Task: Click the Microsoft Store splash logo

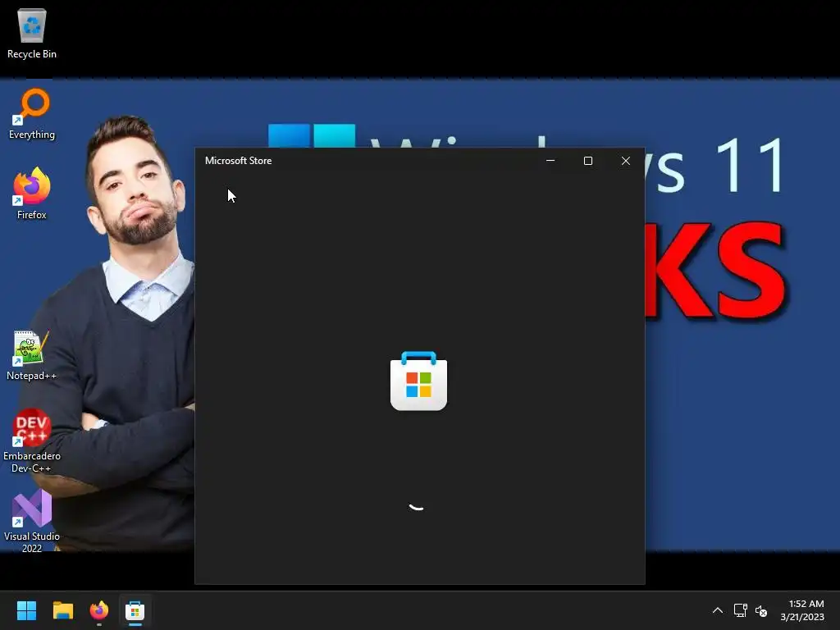Action: [x=418, y=381]
